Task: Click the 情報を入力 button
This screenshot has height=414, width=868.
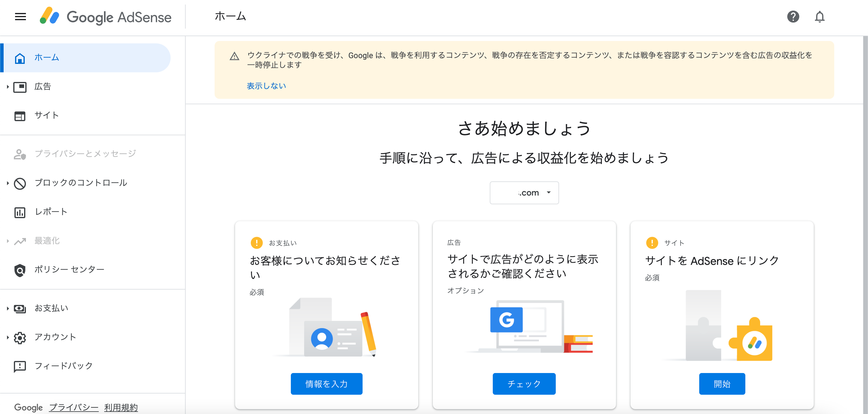Action: (x=326, y=384)
